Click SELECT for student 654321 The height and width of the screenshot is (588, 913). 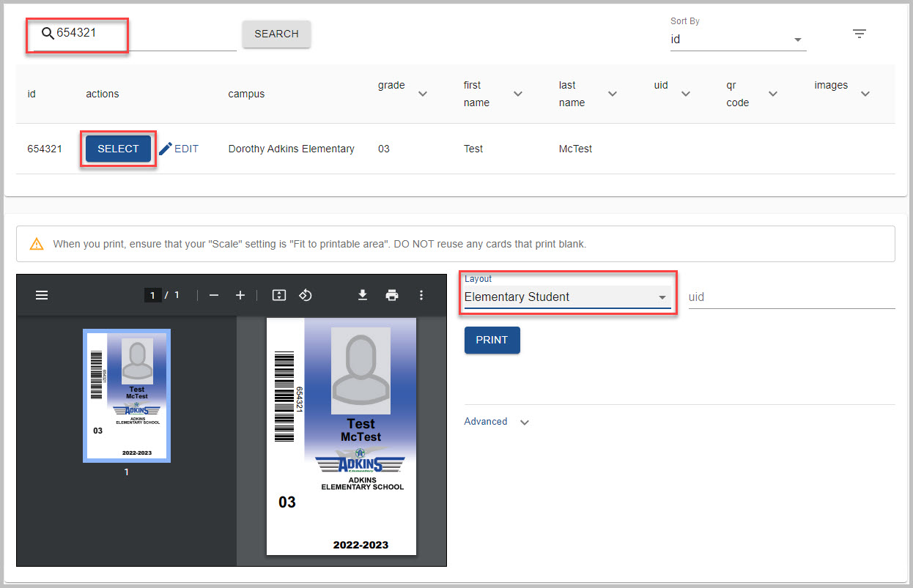click(x=118, y=149)
